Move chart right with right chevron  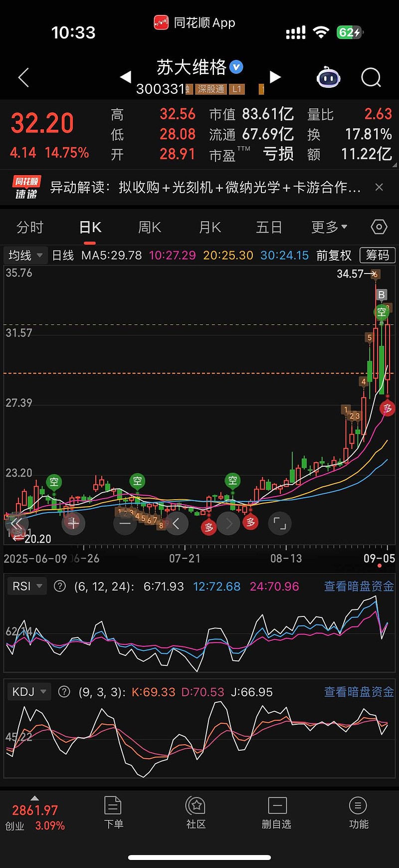(x=229, y=524)
